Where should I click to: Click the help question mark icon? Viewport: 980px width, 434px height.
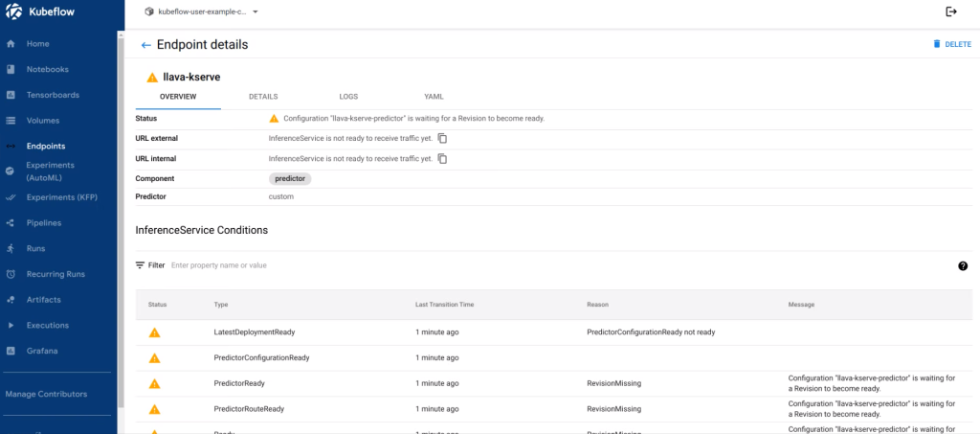click(963, 265)
